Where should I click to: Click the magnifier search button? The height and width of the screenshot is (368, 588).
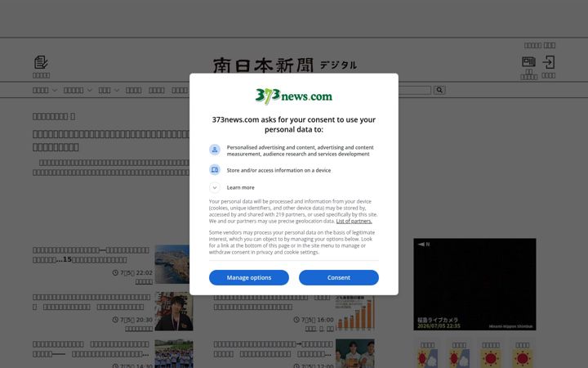pyautogui.click(x=439, y=90)
